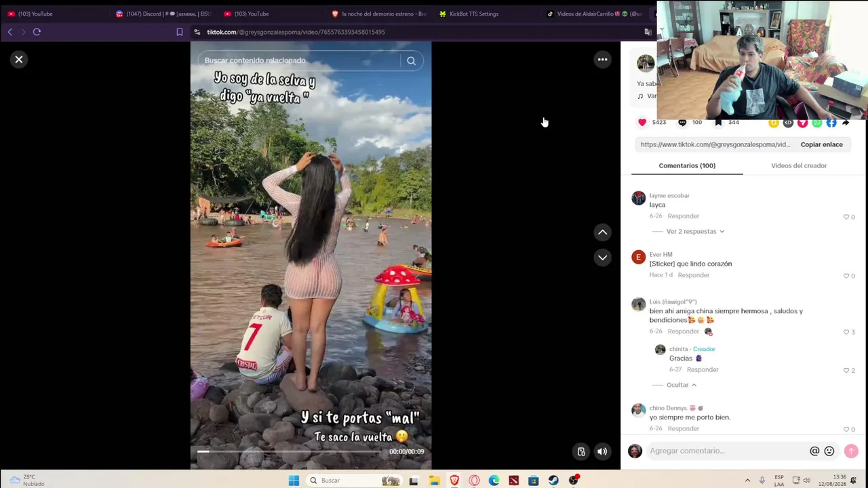
Task: Switch to 'la noche del demonio estreno' tab
Action: [x=378, y=14]
